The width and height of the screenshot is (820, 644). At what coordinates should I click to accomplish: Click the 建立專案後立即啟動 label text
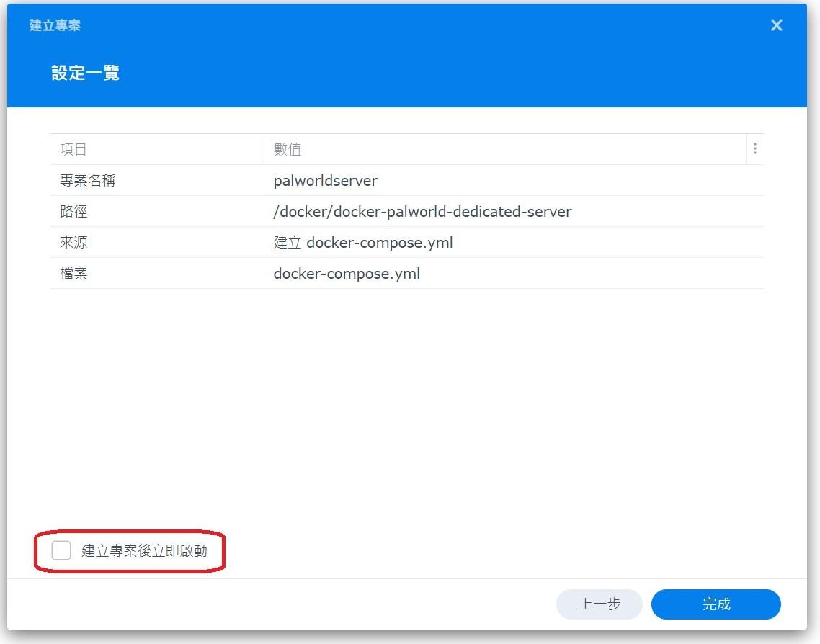[144, 551]
